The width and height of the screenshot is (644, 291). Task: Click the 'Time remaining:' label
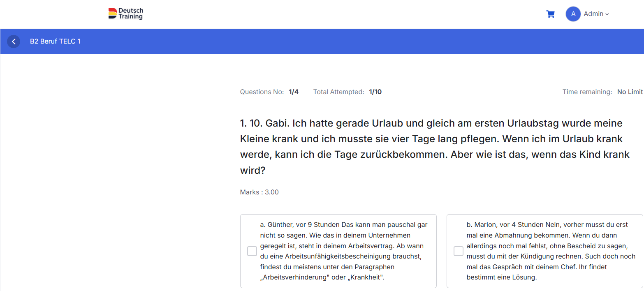(x=587, y=92)
